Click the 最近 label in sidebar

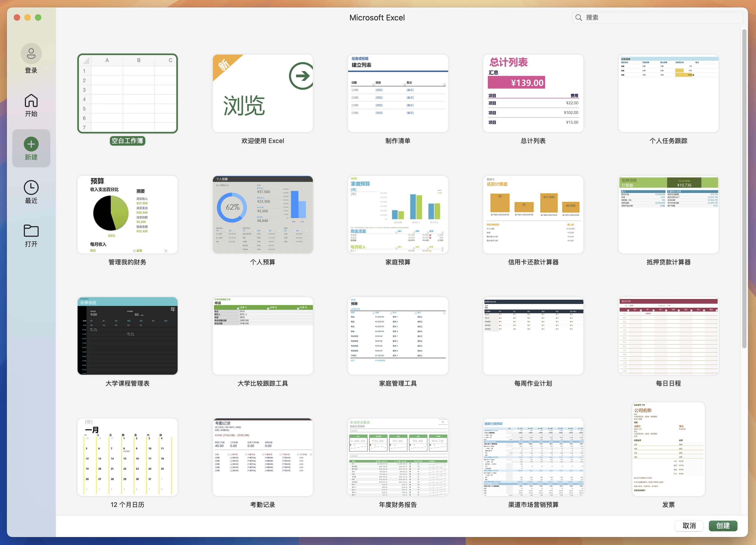(31, 200)
